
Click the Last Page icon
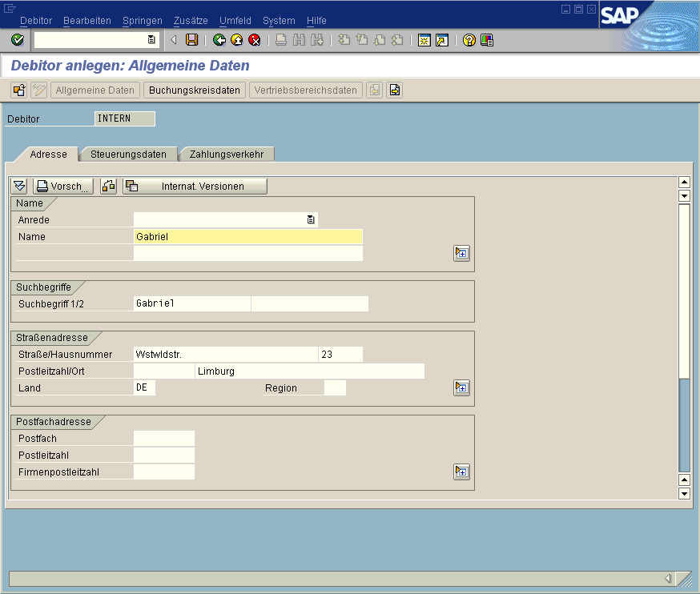[397, 40]
